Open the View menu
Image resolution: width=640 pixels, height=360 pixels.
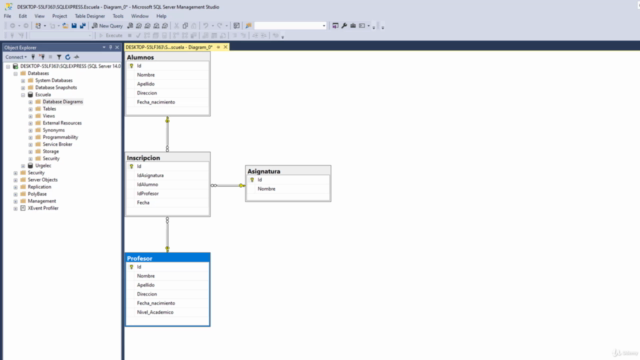pos(39,16)
